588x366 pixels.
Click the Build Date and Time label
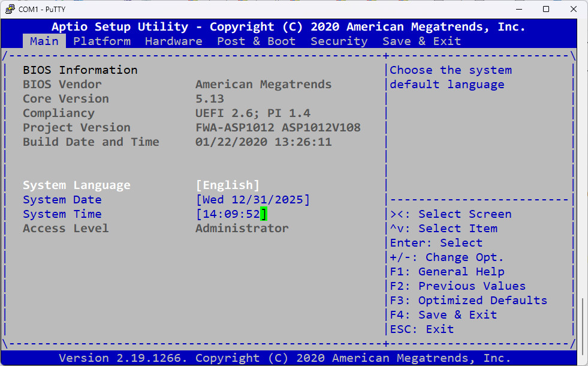click(91, 142)
